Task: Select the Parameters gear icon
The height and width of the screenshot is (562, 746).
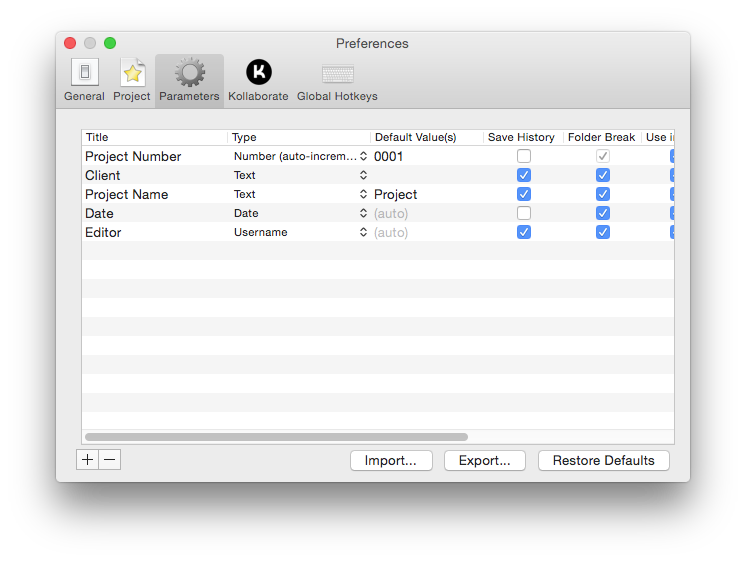Action: tap(189, 73)
